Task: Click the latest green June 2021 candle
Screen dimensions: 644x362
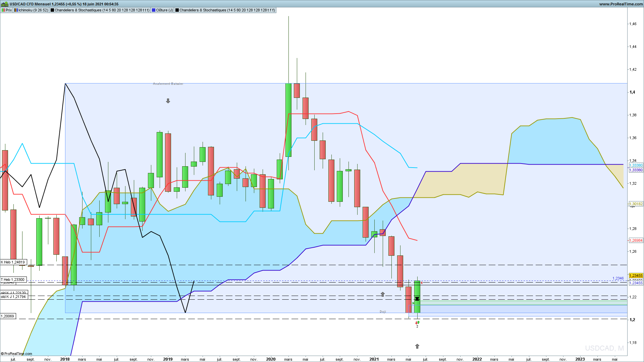Action: coord(417,297)
